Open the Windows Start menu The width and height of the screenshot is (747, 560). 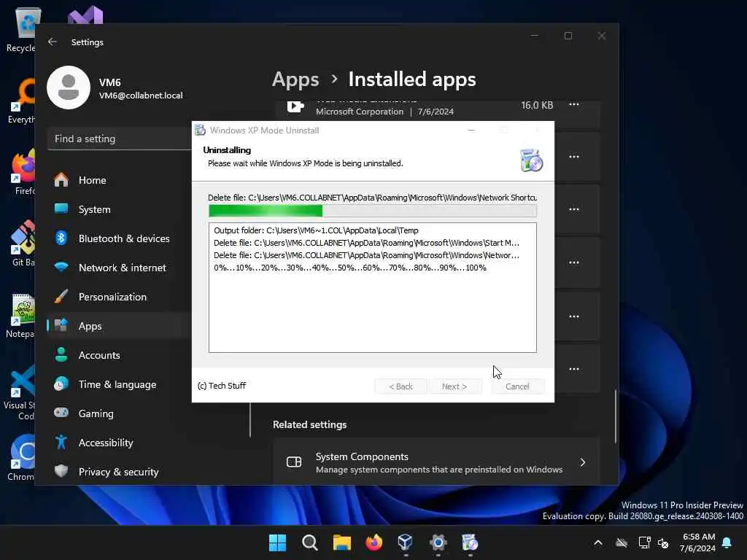tap(277, 542)
